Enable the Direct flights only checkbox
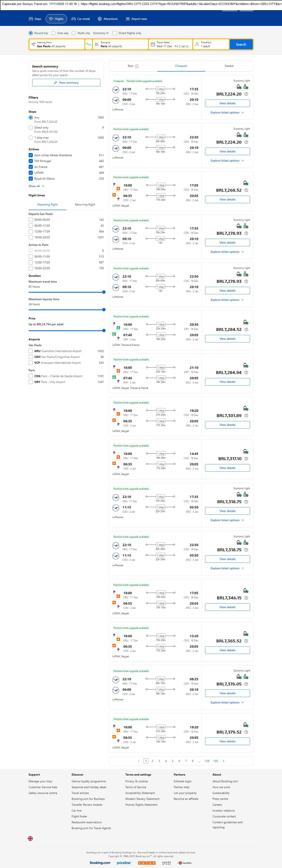The height and width of the screenshot is (868, 282). click(x=115, y=33)
